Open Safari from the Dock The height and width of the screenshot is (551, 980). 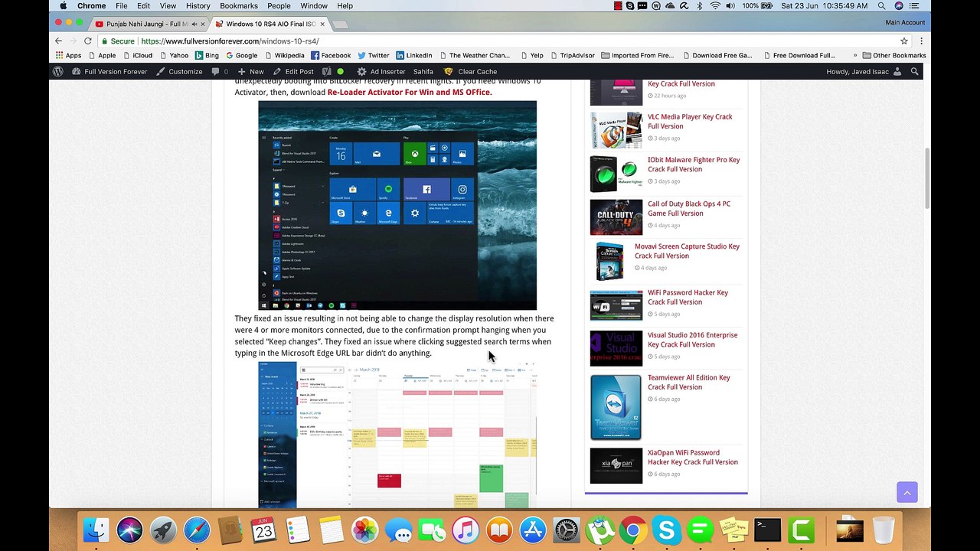tap(197, 530)
